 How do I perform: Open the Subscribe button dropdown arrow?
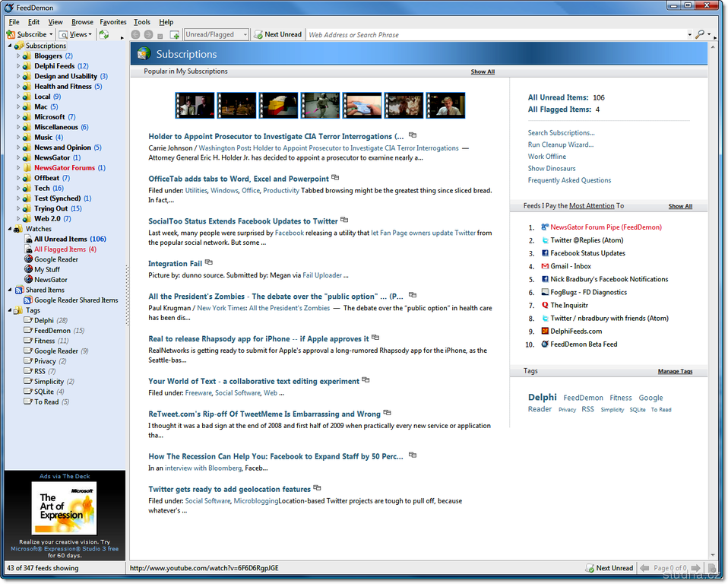pos(51,34)
